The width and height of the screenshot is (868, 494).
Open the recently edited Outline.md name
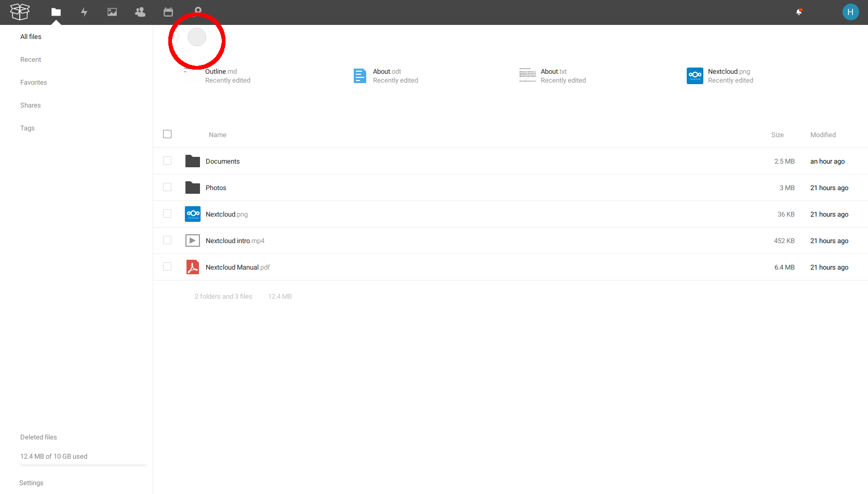221,72
